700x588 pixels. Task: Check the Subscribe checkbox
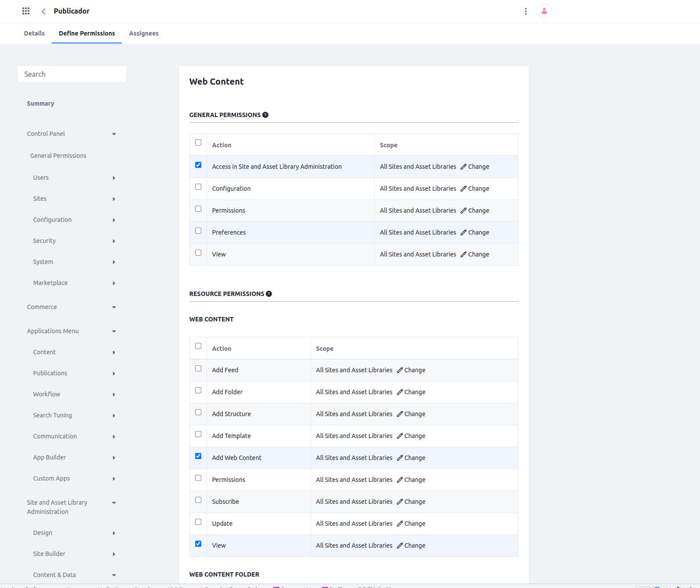tap(198, 500)
